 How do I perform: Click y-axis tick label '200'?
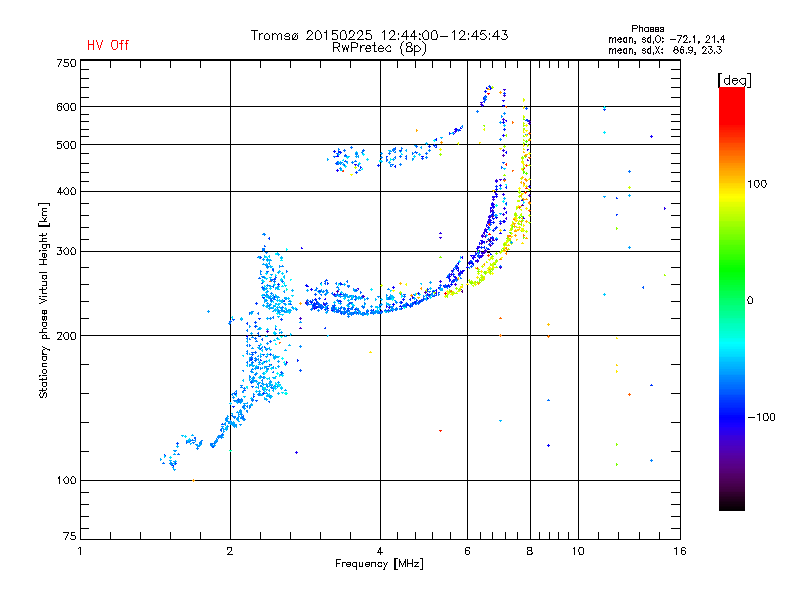[66, 336]
